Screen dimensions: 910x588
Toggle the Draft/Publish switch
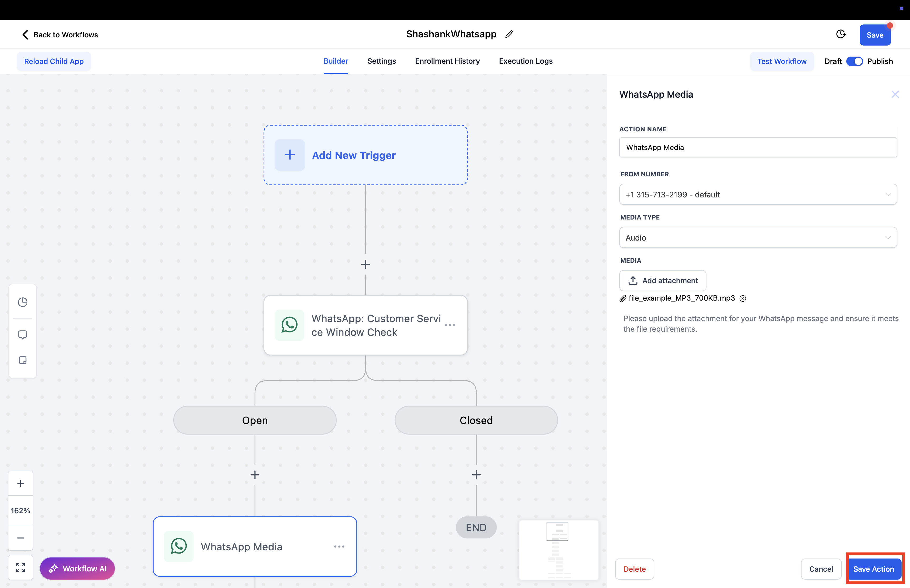(854, 62)
